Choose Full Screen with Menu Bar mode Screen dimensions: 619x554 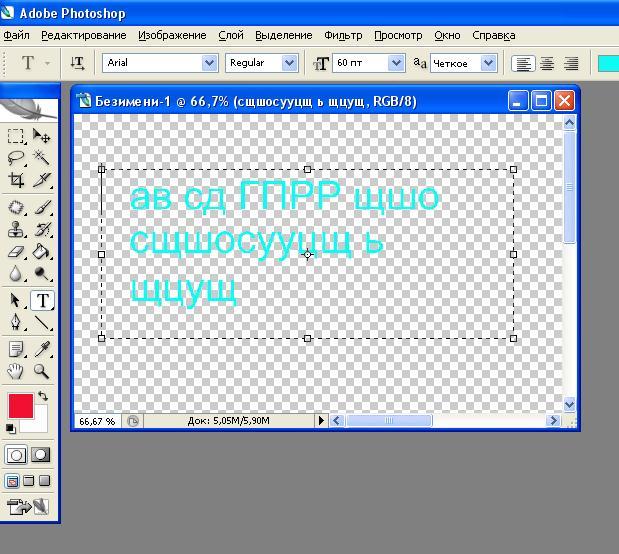tap(28, 481)
